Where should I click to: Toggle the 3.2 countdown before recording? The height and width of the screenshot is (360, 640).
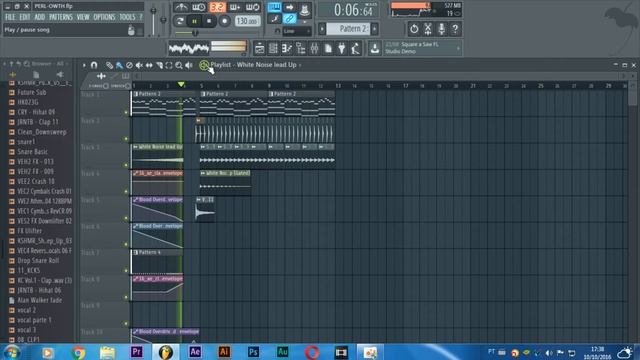217,7
